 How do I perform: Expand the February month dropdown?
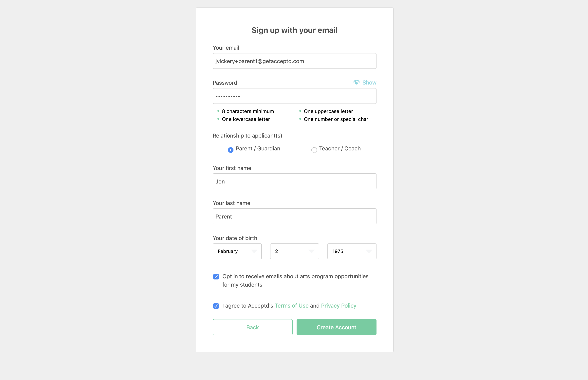click(x=237, y=251)
